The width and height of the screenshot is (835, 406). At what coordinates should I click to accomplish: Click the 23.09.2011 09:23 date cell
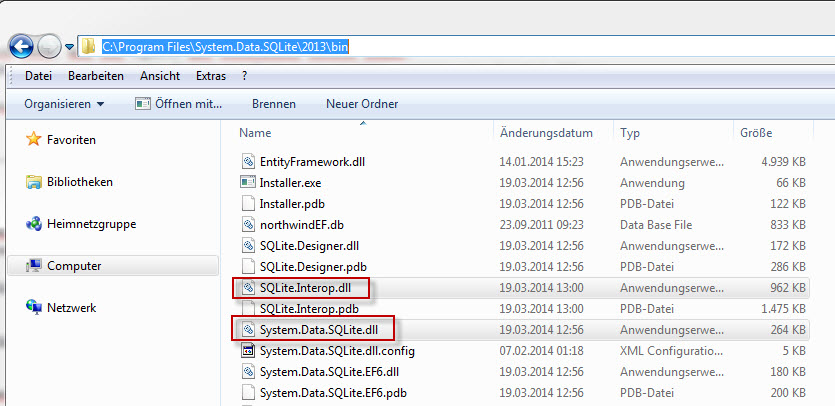point(542,225)
